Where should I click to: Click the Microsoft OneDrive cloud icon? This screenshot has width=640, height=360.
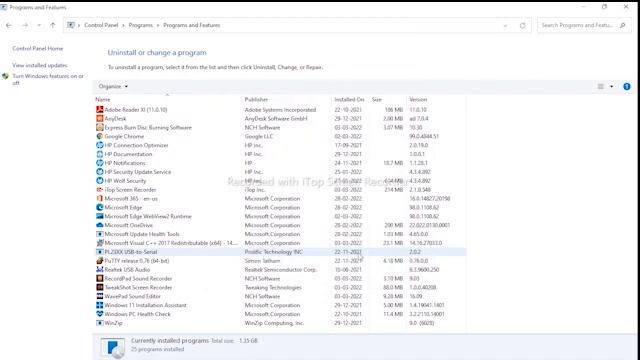(x=100, y=225)
